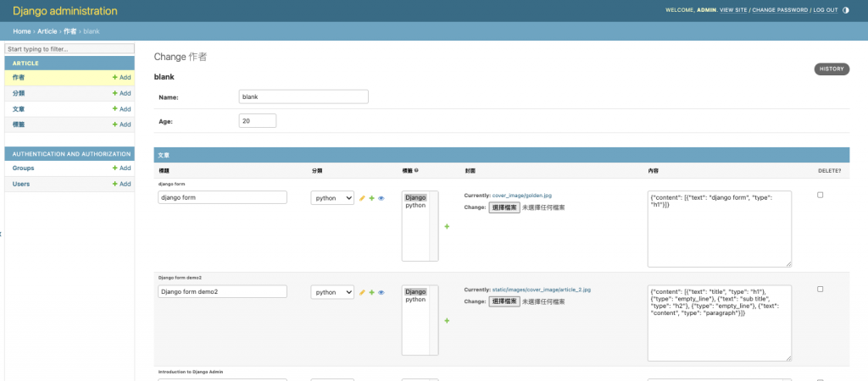
Task: Open the 分類 link in the sidebar
Action: [x=19, y=93]
